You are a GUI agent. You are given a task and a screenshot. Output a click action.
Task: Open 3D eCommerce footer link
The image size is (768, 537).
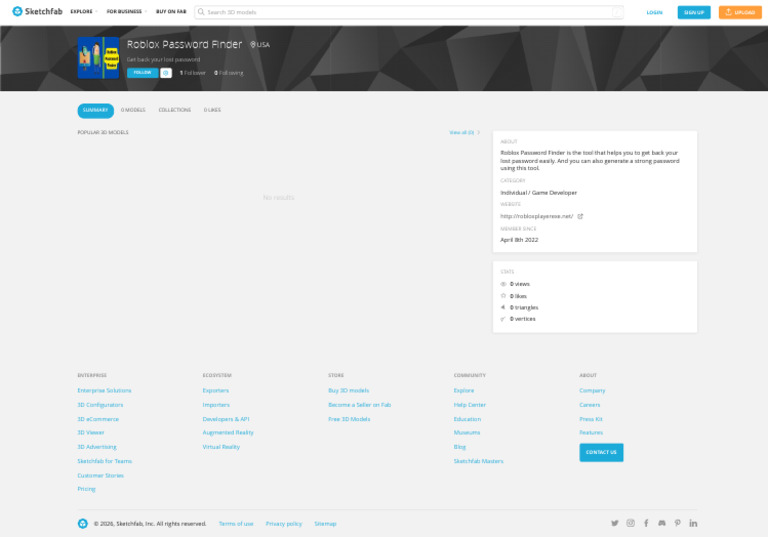click(98, 419)
